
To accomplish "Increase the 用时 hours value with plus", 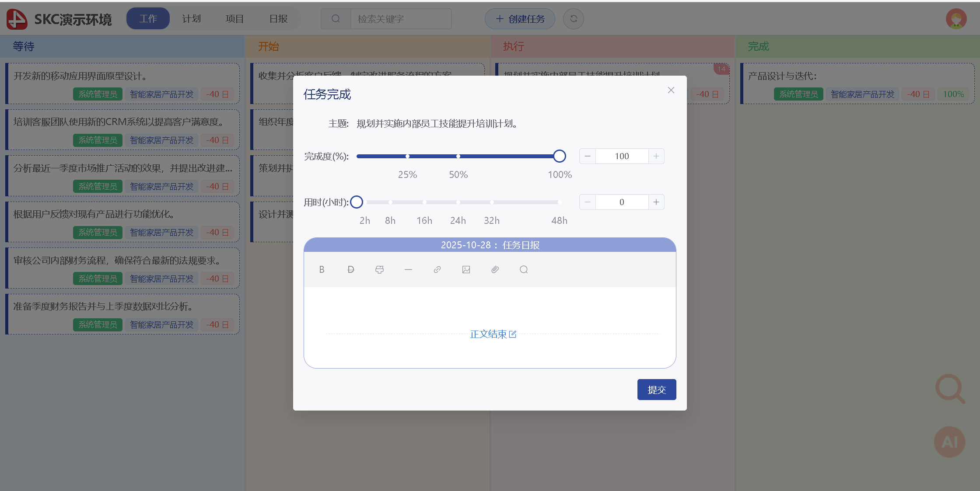I will pos(656,202).
